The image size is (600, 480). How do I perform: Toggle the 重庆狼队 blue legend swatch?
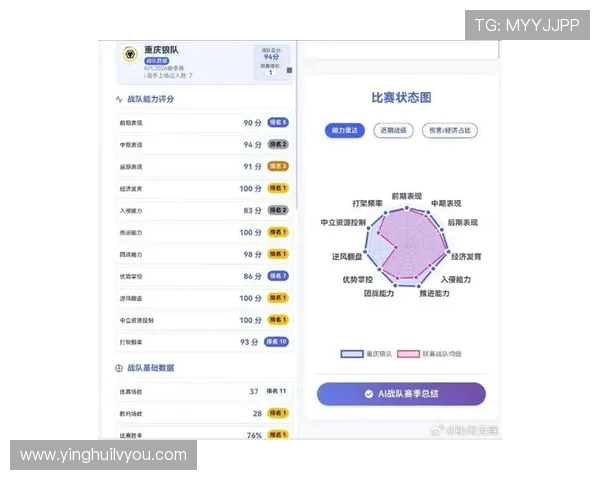tap(352, 354)
